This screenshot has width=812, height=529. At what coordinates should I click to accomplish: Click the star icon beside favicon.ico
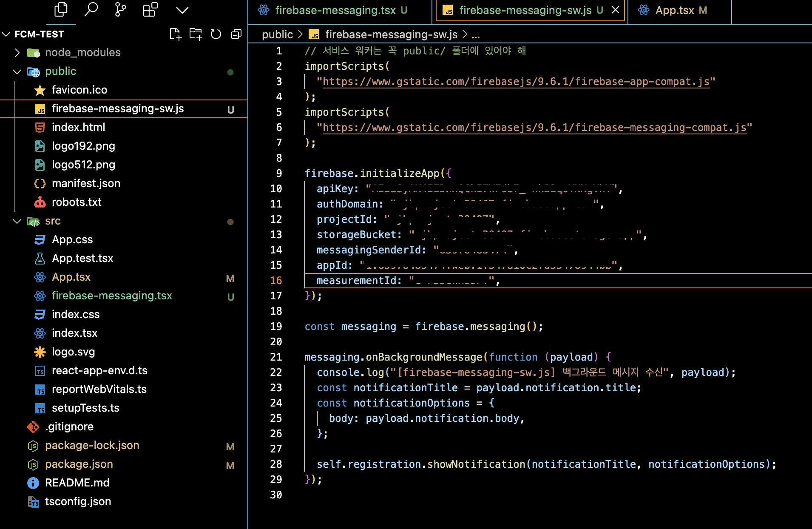pyautogui.click(x=40, y=90)
